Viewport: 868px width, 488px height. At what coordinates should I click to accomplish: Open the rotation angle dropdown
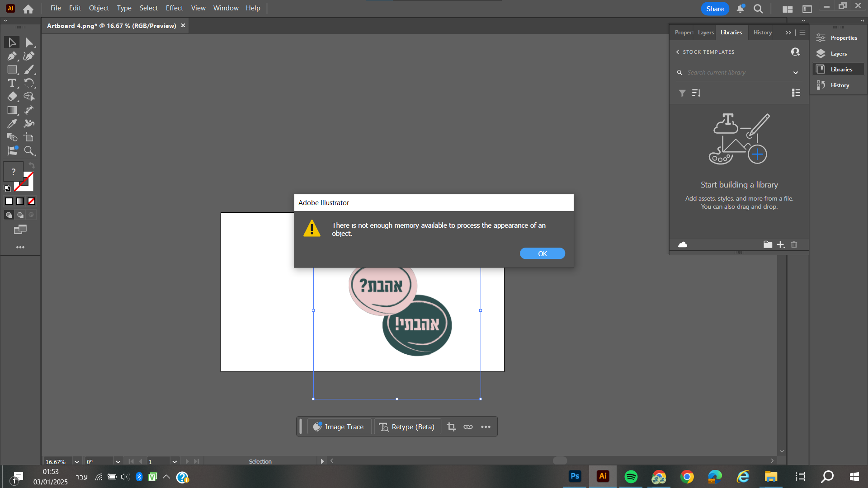(x=118, y=462)
